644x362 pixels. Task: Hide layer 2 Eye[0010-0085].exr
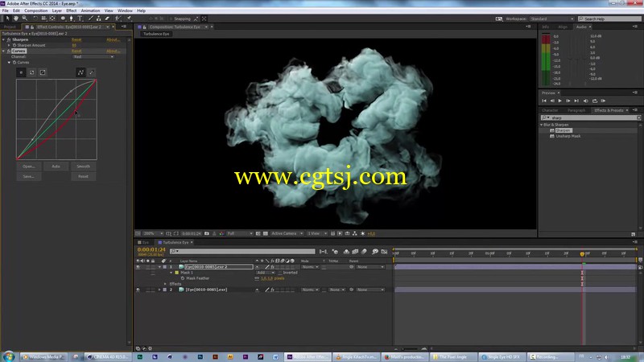coord(138,290)
